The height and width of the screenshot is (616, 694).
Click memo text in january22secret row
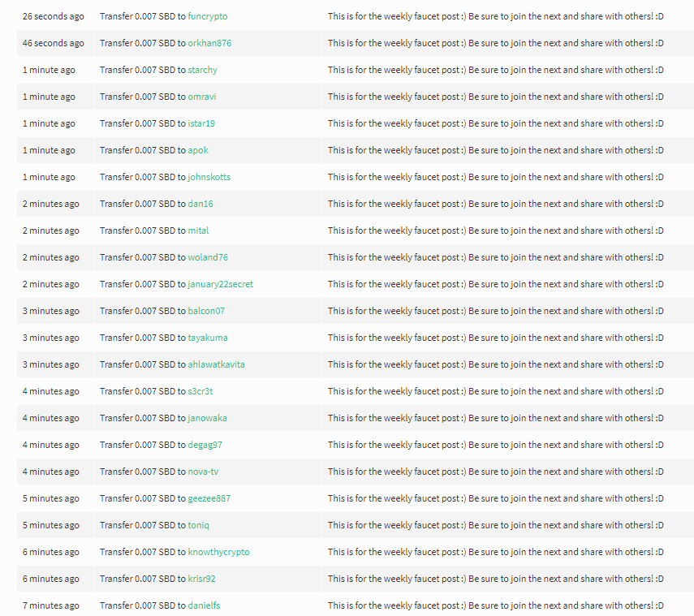[x=496, y=284]
